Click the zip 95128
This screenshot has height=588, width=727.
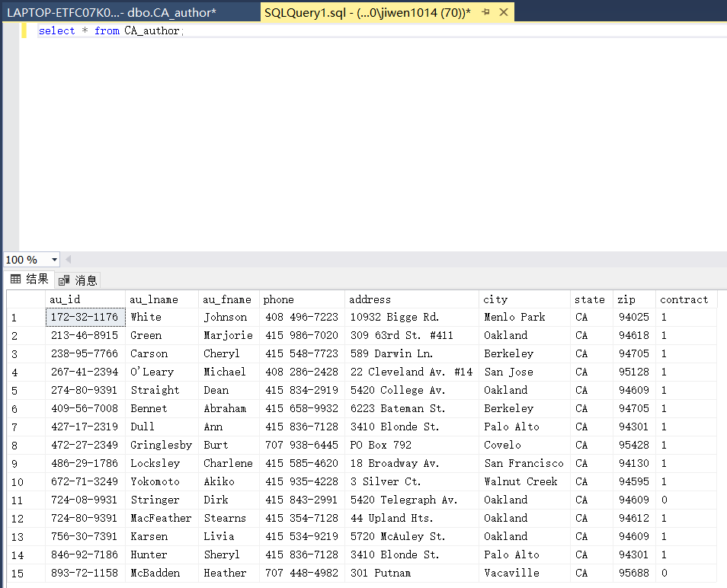[634, 372]
